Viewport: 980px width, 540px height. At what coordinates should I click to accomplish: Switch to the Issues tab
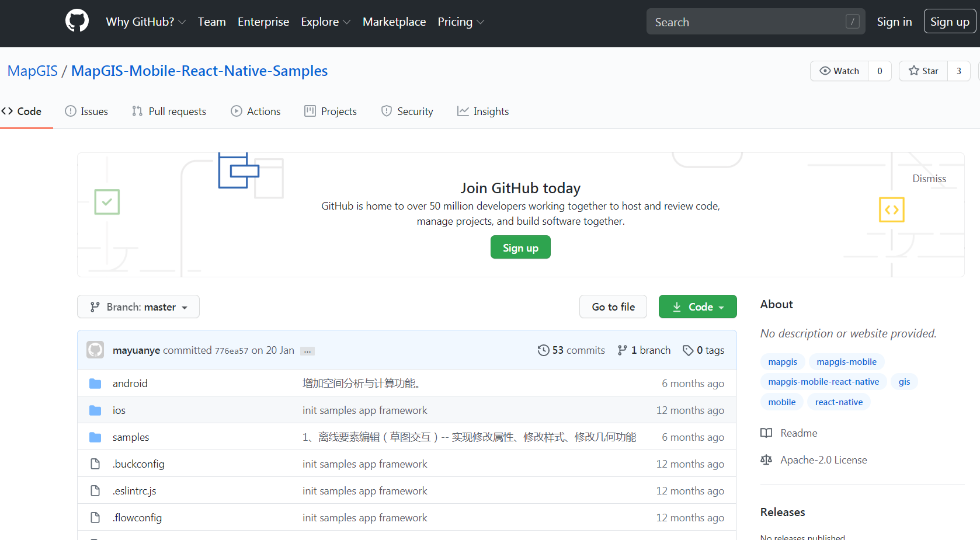click(86, 111)
